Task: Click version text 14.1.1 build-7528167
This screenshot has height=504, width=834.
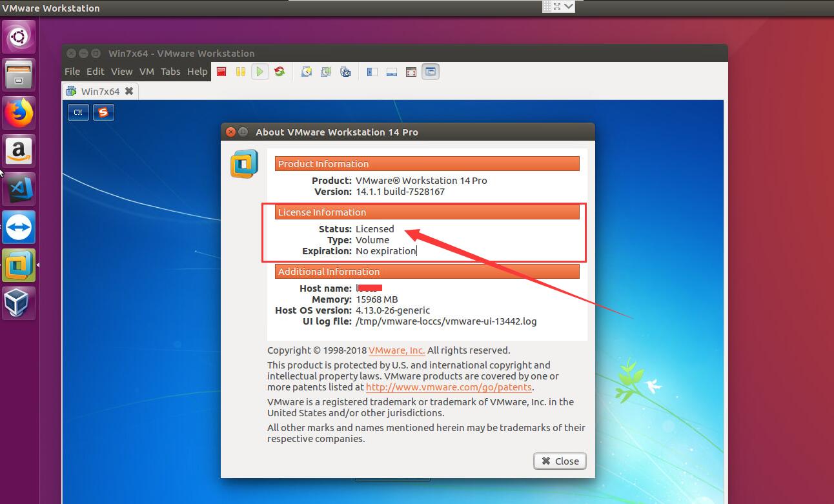Action: [x=400, y=192]
